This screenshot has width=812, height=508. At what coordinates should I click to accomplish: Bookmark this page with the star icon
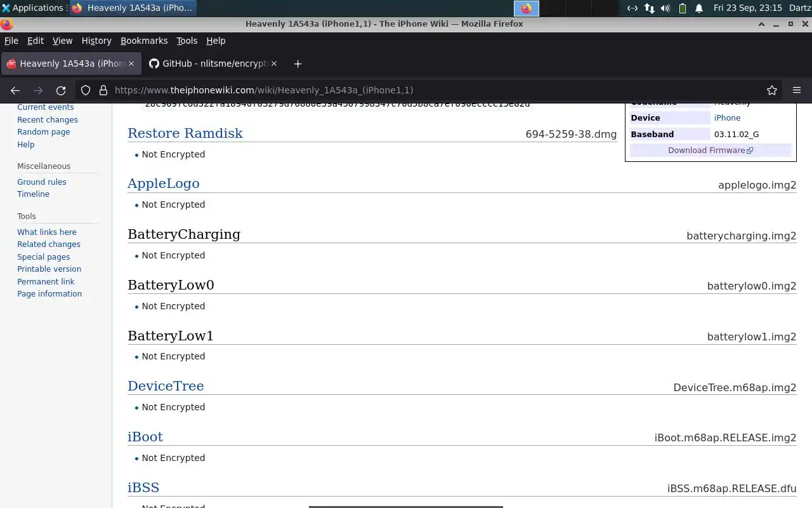(x=772, y=90)
